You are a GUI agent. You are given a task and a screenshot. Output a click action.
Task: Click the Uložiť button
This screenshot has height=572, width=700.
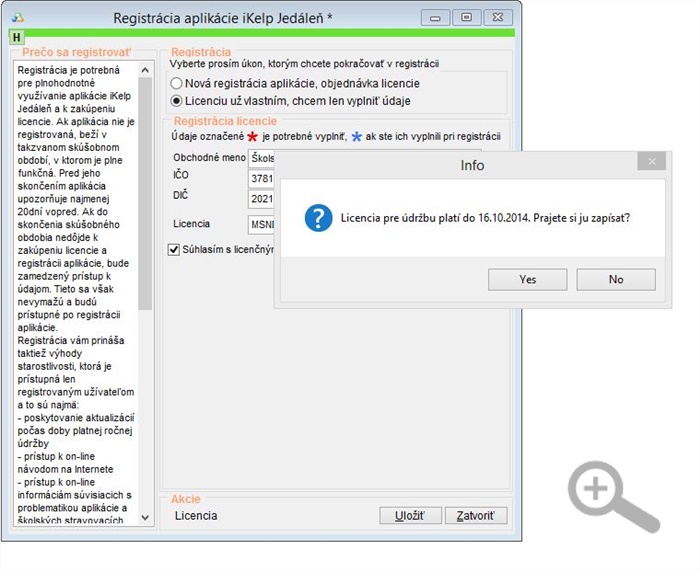pyautogui.click(x=410, y=516)
